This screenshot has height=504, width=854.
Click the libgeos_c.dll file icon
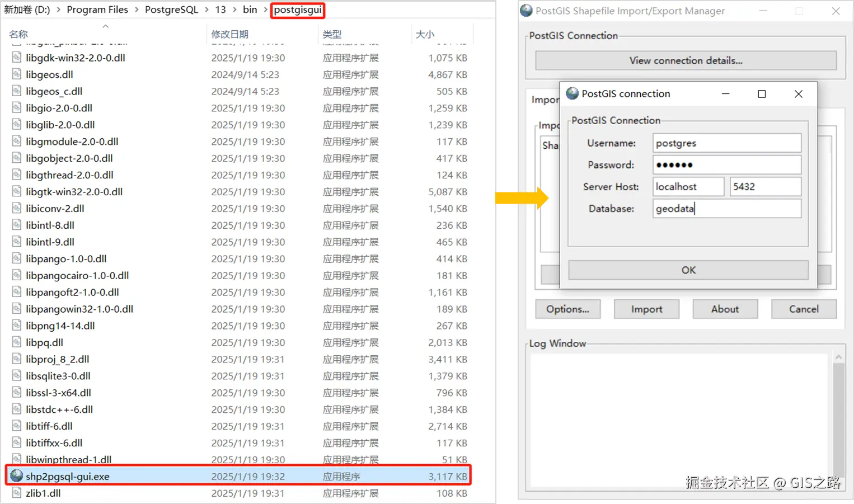click(x=17, y=91)
